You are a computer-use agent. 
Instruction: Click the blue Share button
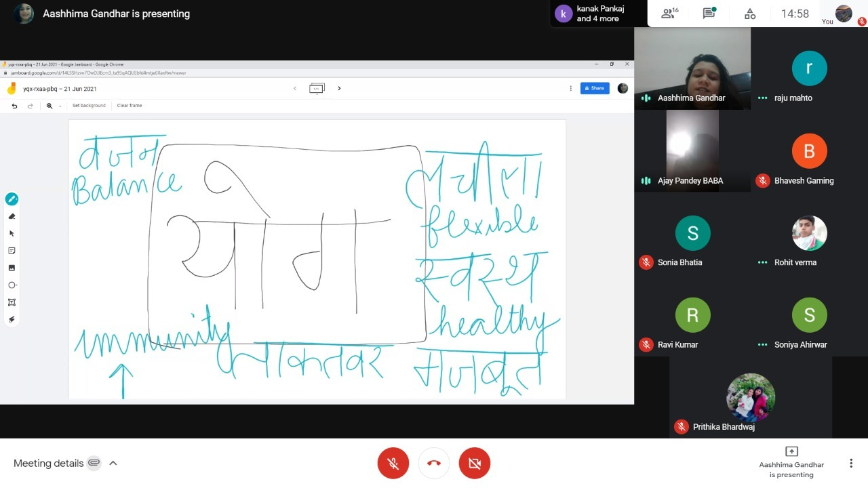coord(595,88)
